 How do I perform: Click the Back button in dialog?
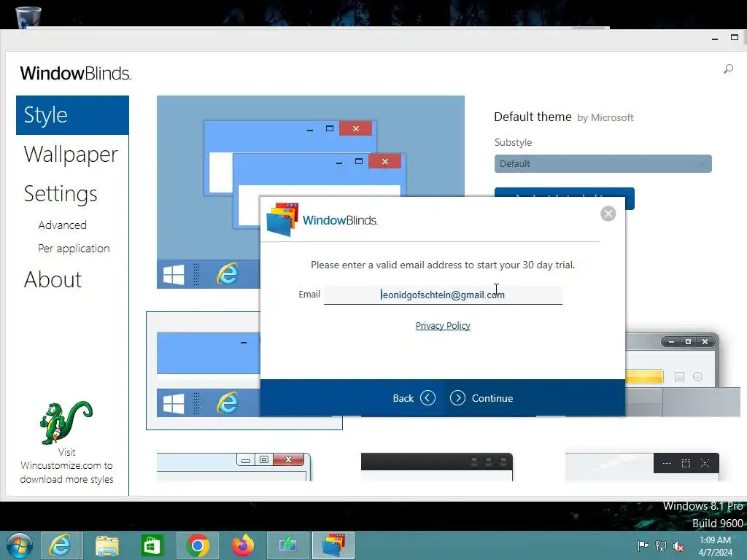414,398
